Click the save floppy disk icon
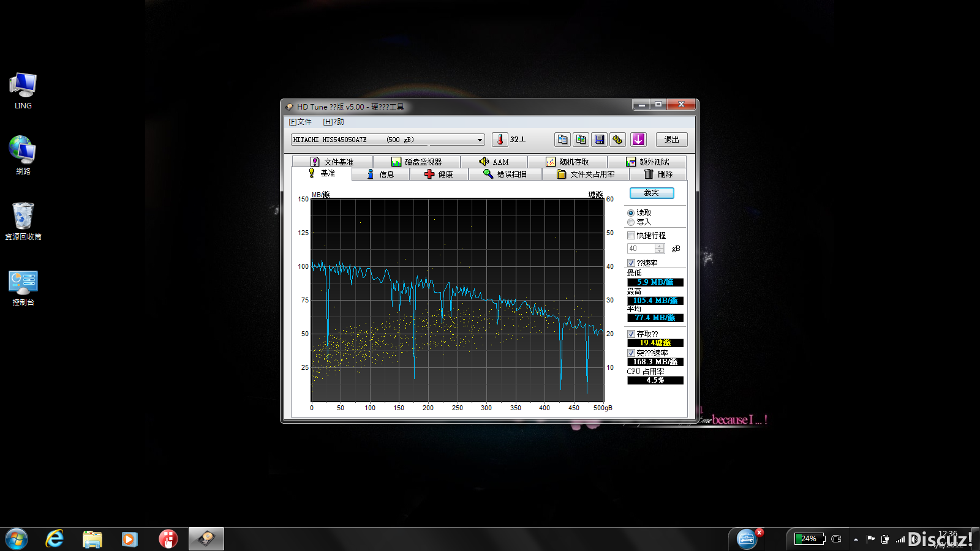This screenshot has width=980, height=551. [599, 140]
